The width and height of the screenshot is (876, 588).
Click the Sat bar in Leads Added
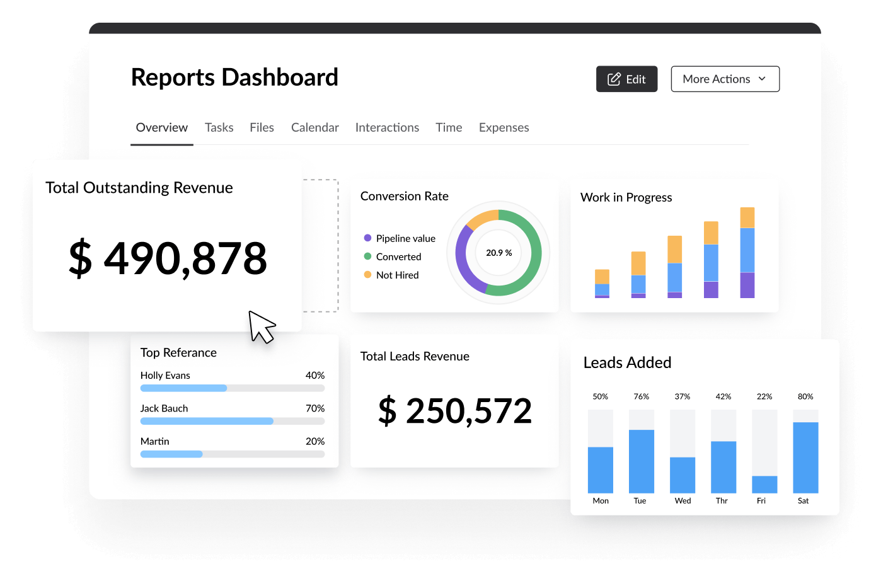pos(805,457)
